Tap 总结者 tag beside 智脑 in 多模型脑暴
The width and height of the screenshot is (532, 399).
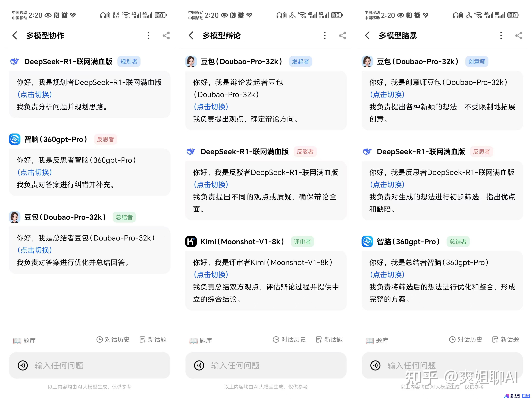click(x=458, y=241)
